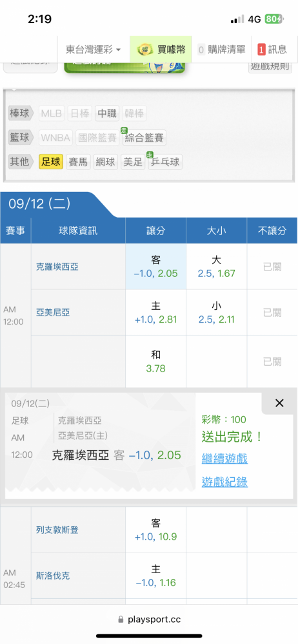Open the 遊戲紀錄 link
This screenshot has width=298, height=644.
tap(224, 482)
